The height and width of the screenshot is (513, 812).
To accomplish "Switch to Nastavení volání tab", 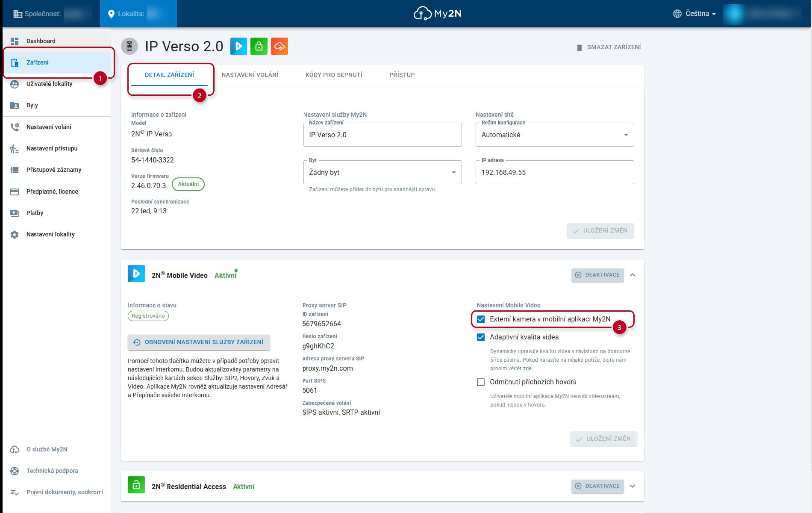I will click(x=250, y=75).
